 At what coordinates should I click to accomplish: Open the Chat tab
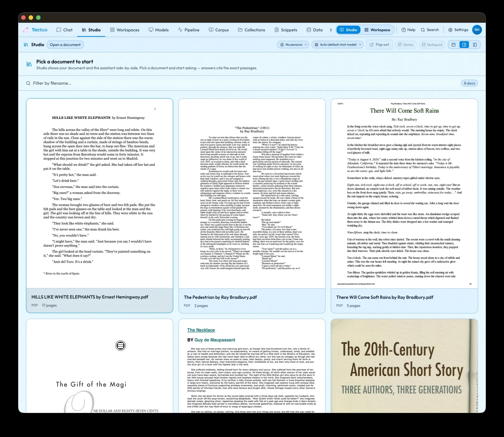64,30
